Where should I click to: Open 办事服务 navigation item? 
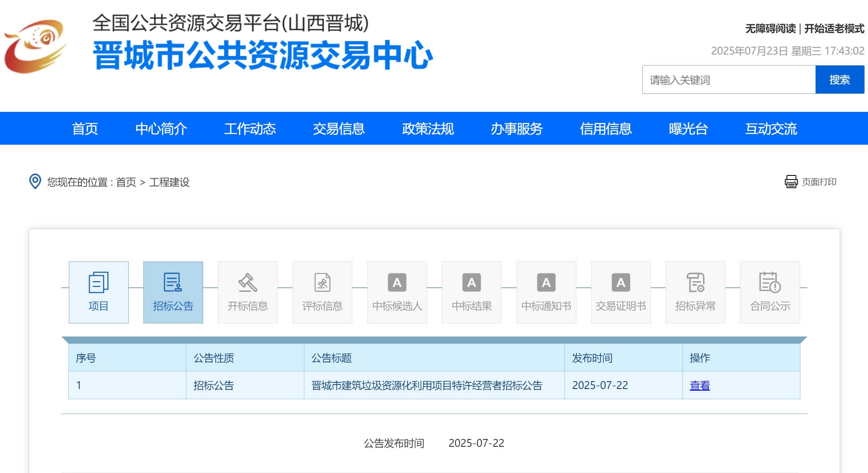[517, 129]
